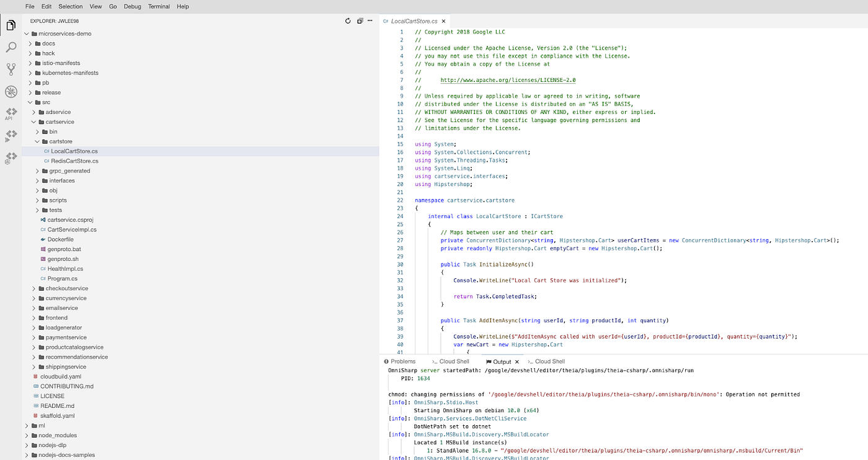Viewport: 868px width, 460px height.
Task: Collapse the cartstore folder
Action: pyautogui.click(x=38, y=142)
